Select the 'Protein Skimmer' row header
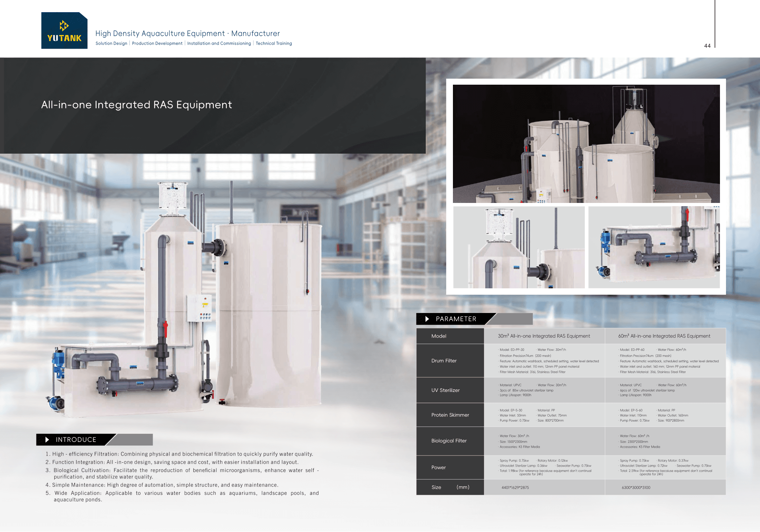 pos(450,415)
